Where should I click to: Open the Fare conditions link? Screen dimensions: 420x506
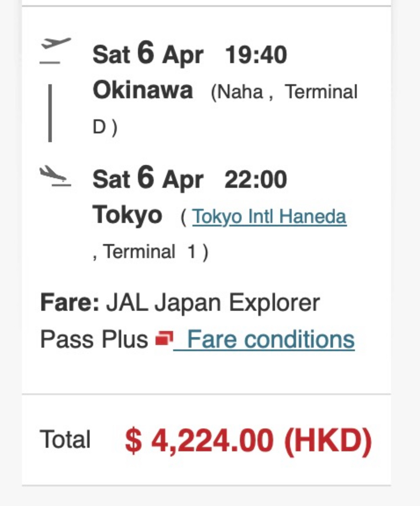coord(264,339)
